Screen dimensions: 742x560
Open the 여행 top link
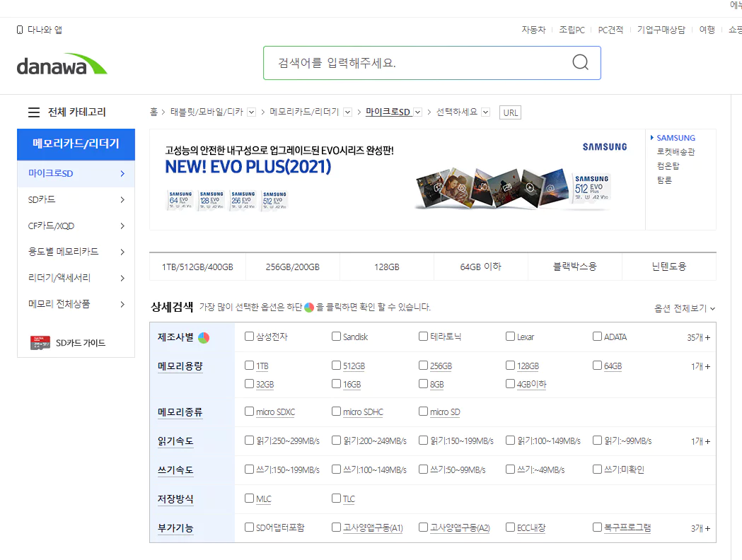[x=707, y=30]
